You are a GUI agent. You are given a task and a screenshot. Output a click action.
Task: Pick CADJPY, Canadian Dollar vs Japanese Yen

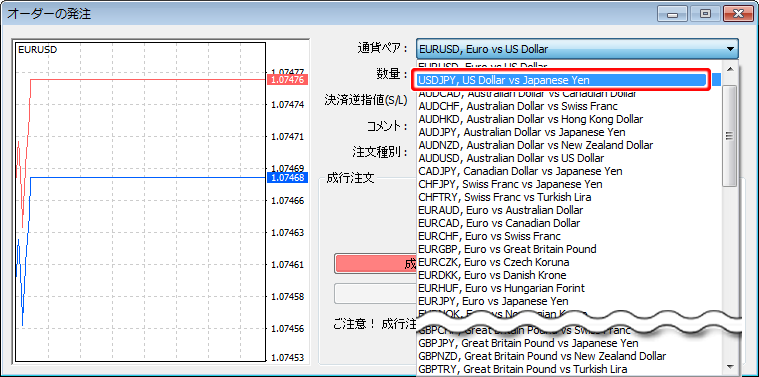point(569,171)
